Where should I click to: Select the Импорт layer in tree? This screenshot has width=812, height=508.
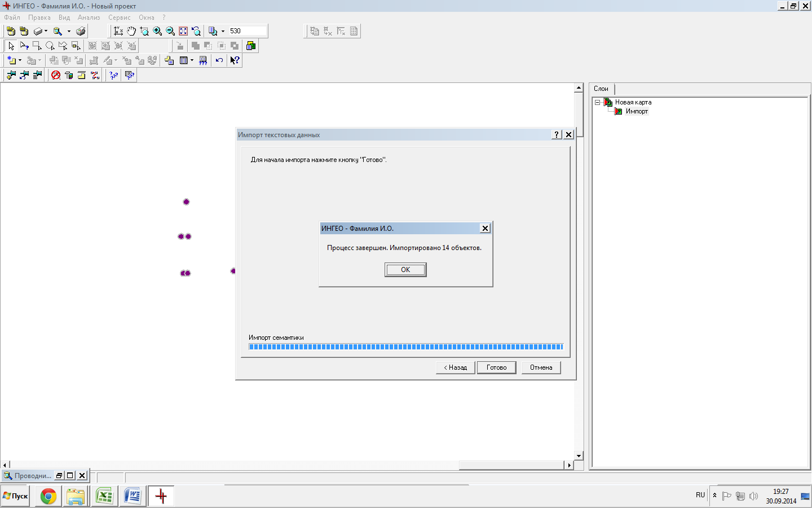[637, 111]
